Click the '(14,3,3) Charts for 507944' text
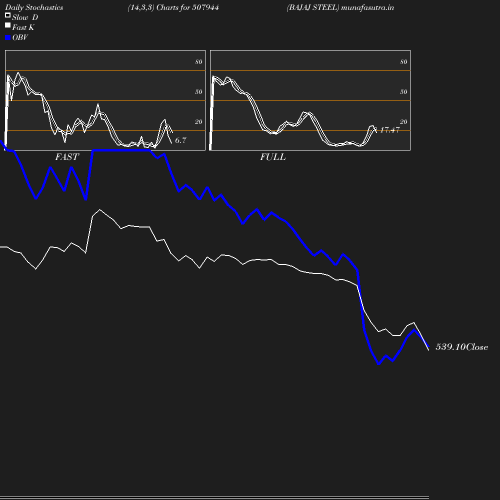 pos(173,8)
